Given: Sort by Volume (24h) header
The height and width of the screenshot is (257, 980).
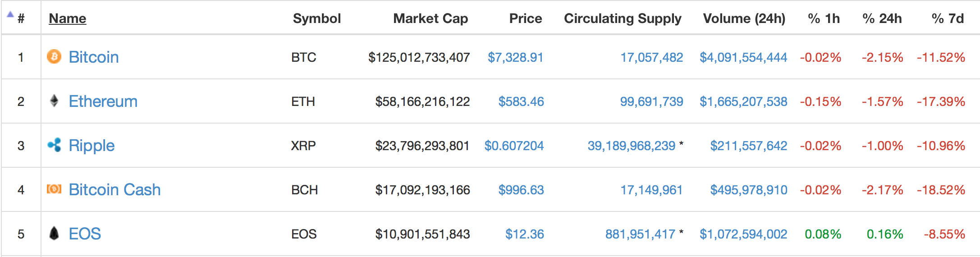Looking at the screenshot, I should (744, 18).
